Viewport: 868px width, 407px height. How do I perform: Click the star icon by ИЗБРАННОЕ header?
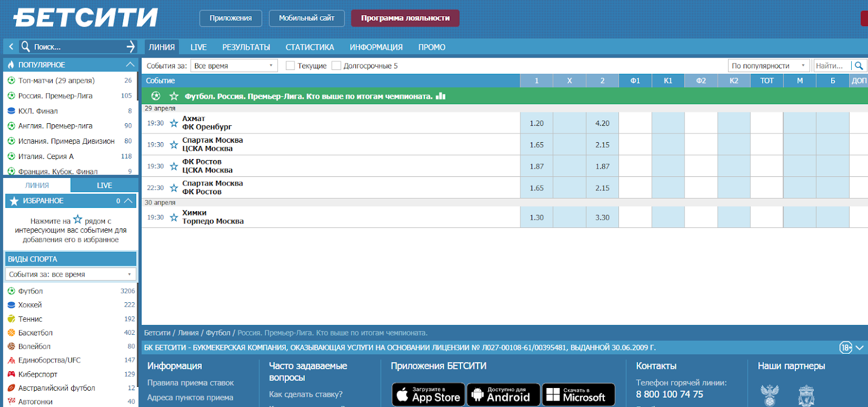14,201
